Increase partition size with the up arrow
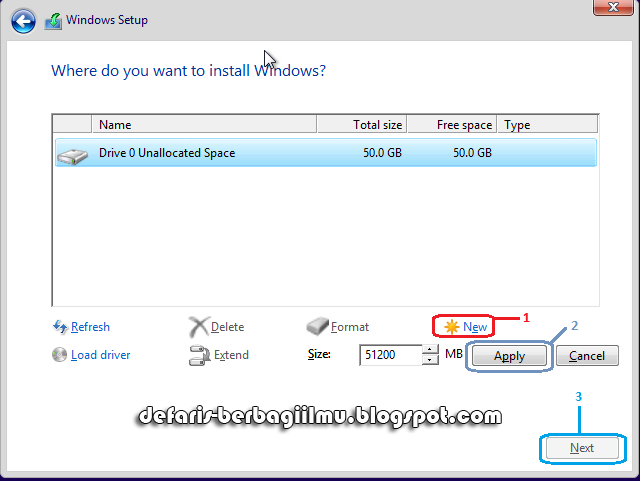This screenshot has width=640, height=481. click(x=430, y=350)
